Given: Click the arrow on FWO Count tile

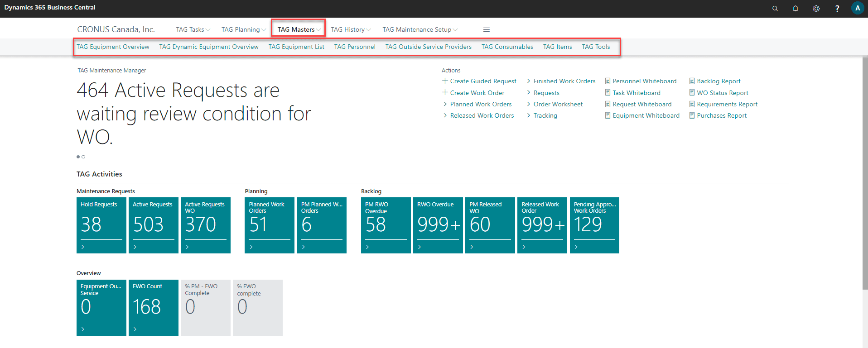Looking at the screenshot, I should pos(135,329).
